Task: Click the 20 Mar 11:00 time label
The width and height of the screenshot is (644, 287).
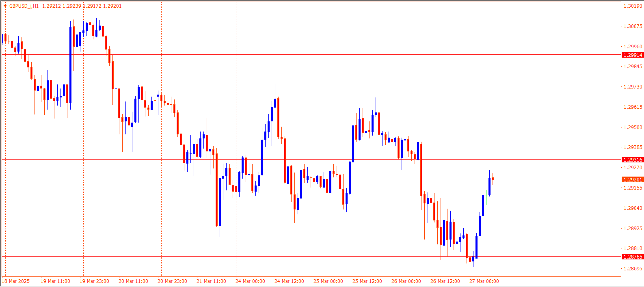Action: (x=133, y=281)
